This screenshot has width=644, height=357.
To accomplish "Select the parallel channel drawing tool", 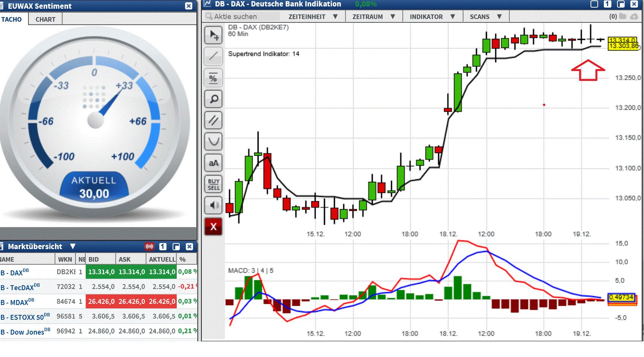I will (x=213, y=120).
